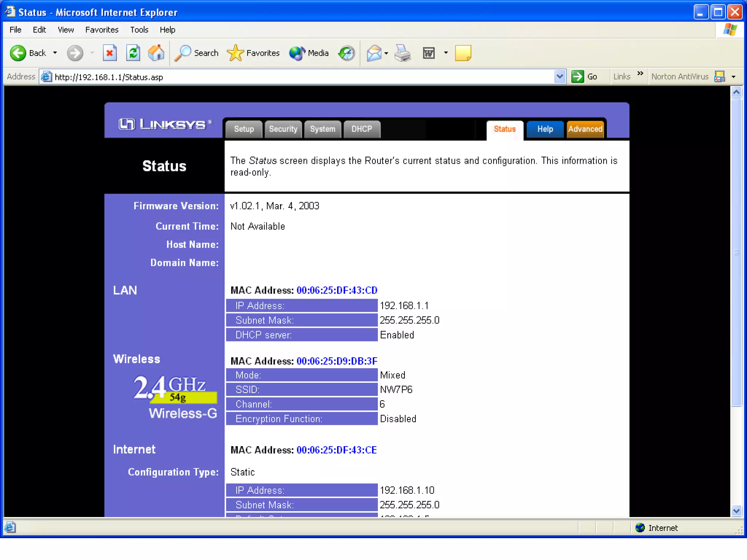Switch to the DHCP tab
747x560 pixels.
point(361,129)
